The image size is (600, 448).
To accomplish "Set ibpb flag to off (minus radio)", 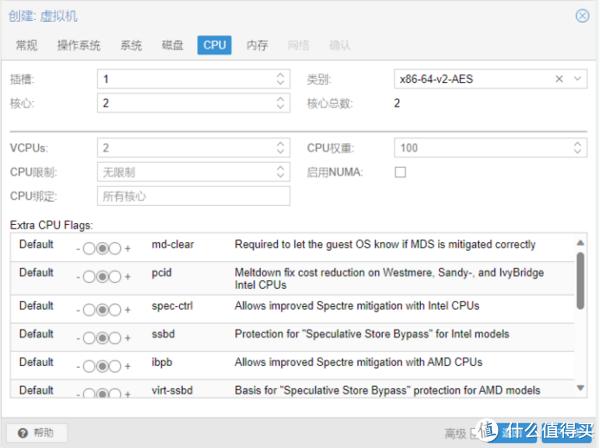I will [89, 367].
